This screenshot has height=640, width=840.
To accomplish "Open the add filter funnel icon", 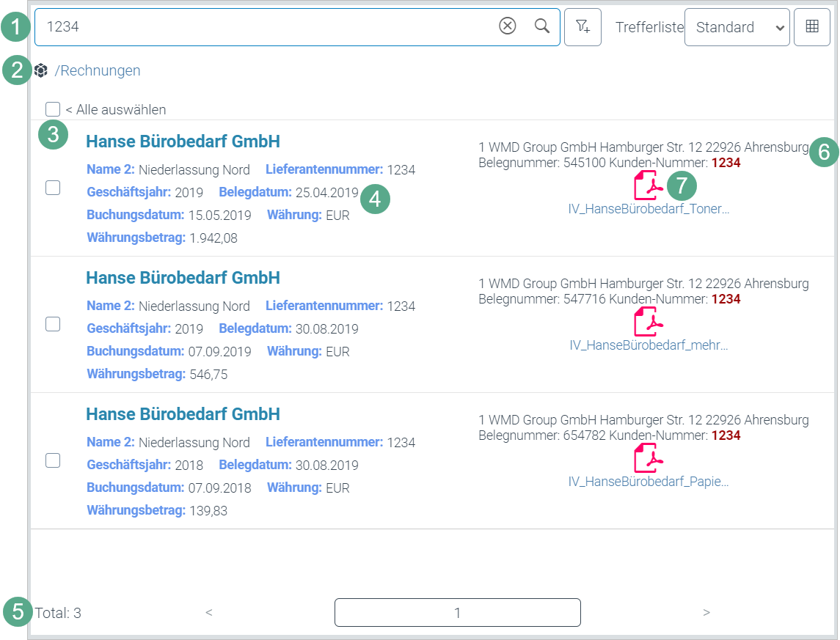I will (x=582, y=27).
